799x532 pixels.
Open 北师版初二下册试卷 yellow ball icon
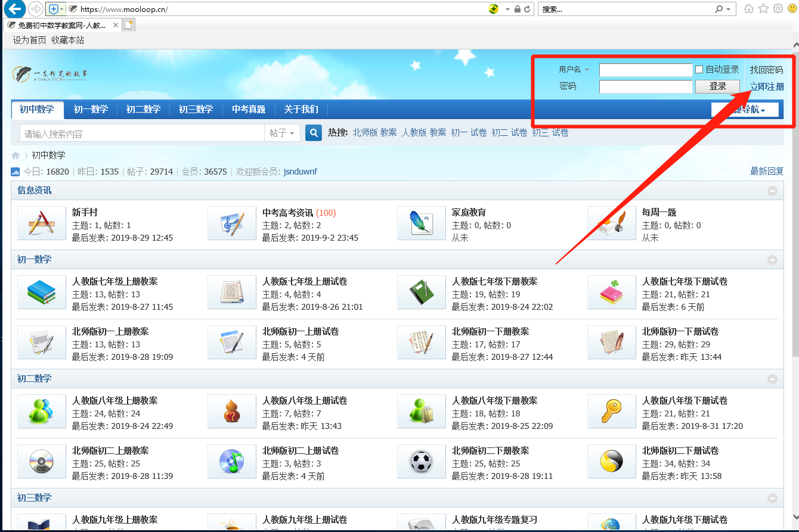click(612, 462)
